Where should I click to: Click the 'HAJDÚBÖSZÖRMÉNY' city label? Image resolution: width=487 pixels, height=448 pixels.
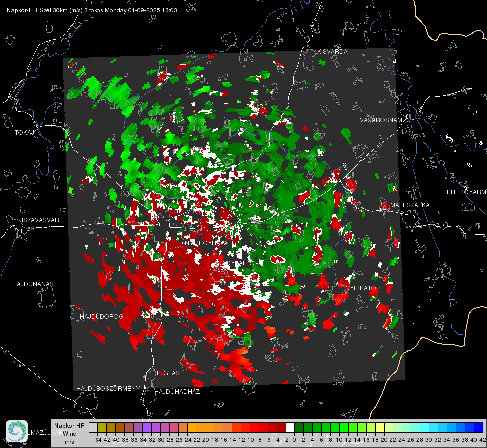[108, 389]
